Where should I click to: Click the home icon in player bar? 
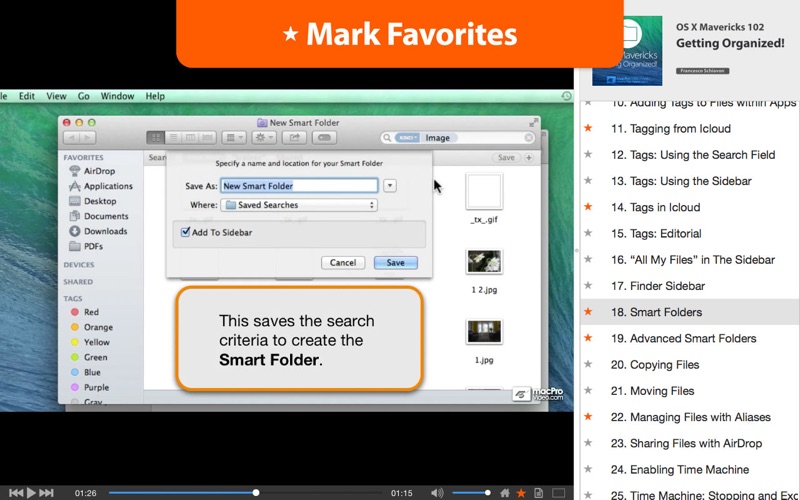click(x=505, y=493)
